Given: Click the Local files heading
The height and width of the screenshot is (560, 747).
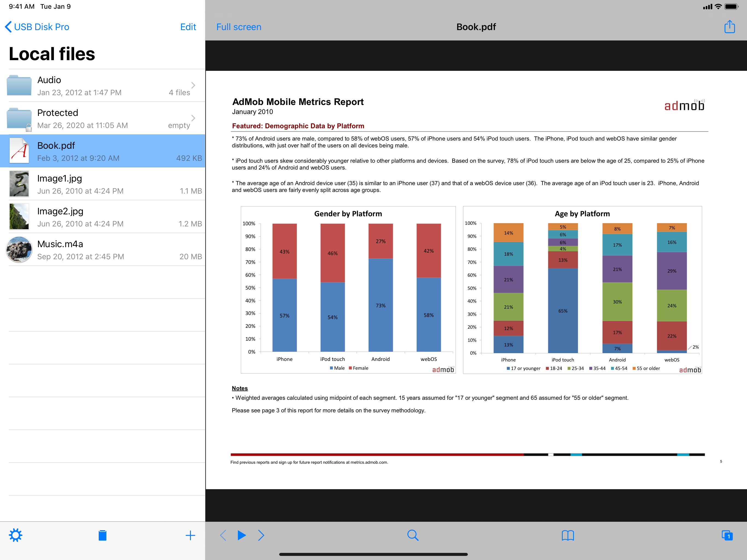Looking at the screenshot, I should [x=52, y=54].
